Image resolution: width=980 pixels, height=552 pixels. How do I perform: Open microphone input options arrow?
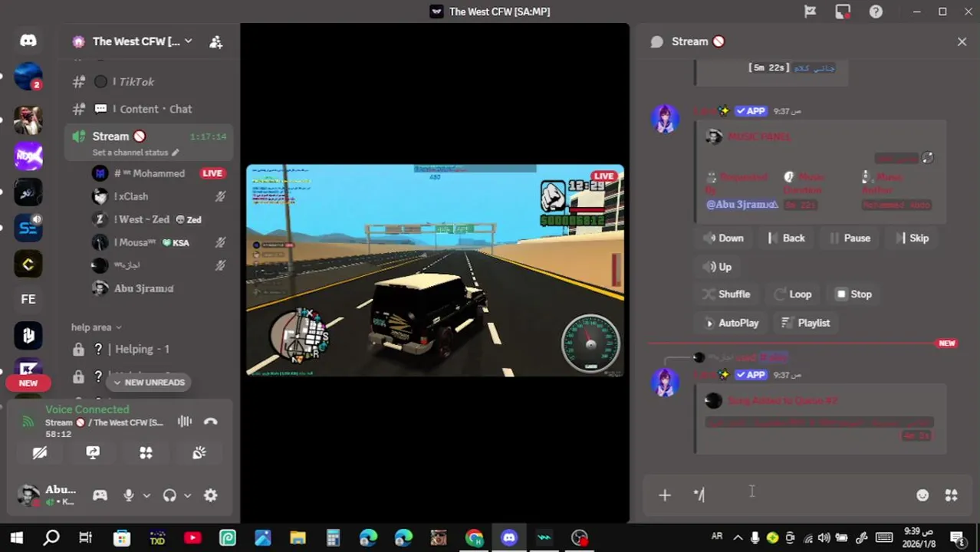point(146,495)
